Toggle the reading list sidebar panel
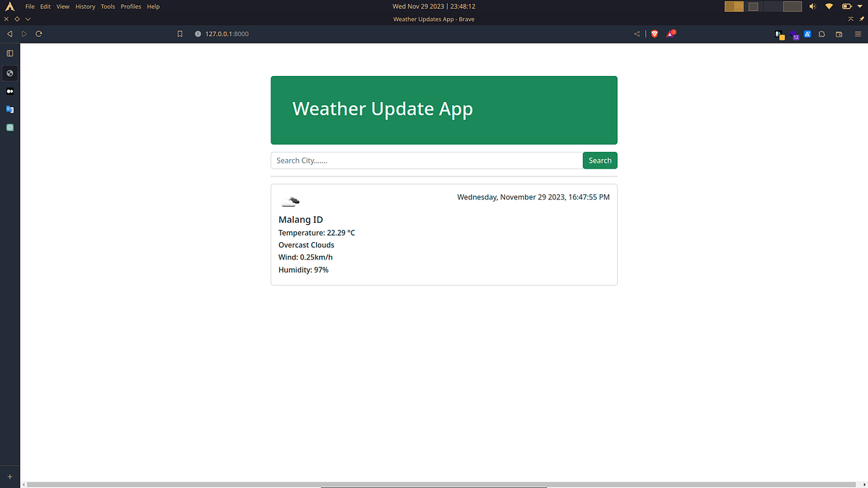 click(x=9, y=53)
